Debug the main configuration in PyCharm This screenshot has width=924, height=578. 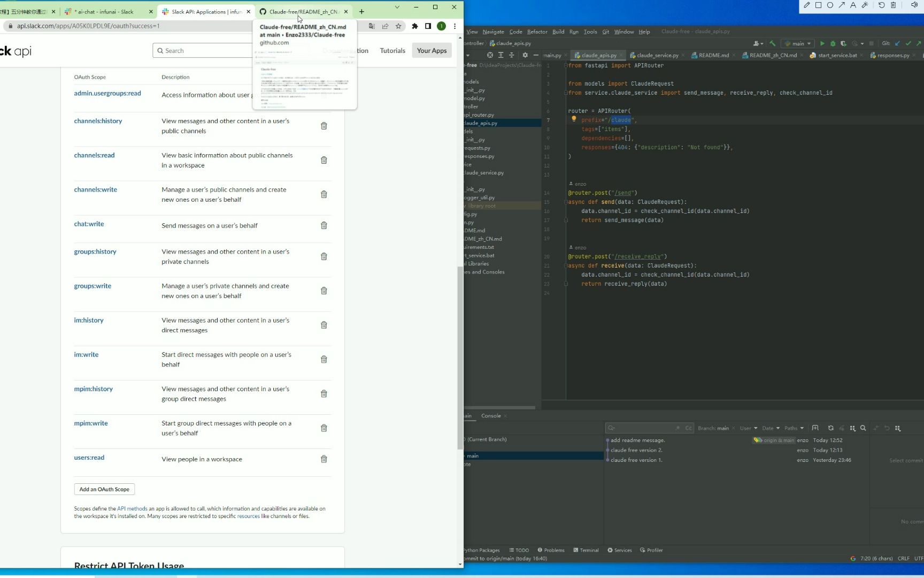pyautogui.click(x=833, y=43)
